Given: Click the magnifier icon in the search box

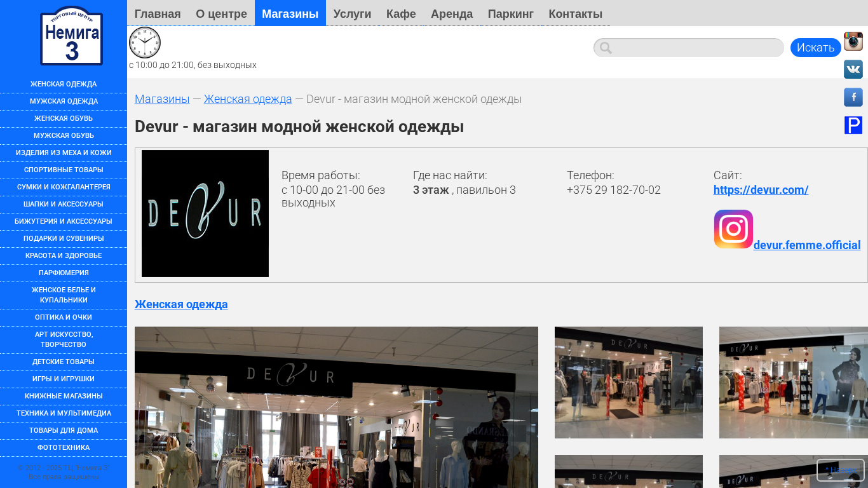Looking at the screenshot, I should coord(606,48).
